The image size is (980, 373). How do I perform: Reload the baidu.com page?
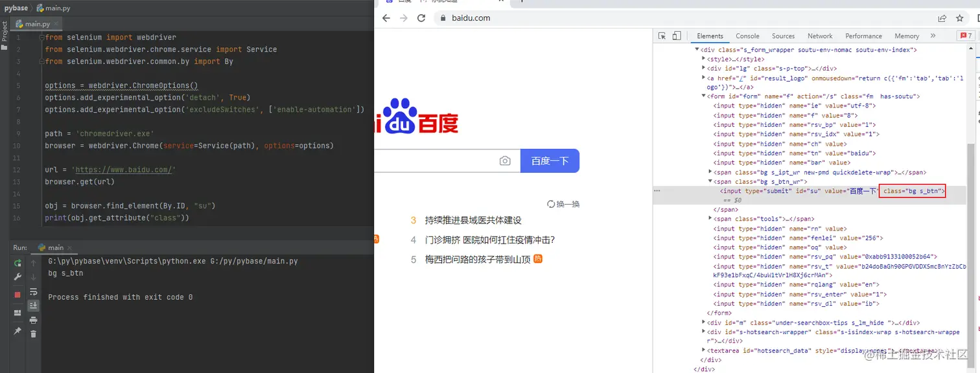tap(421, 18)
